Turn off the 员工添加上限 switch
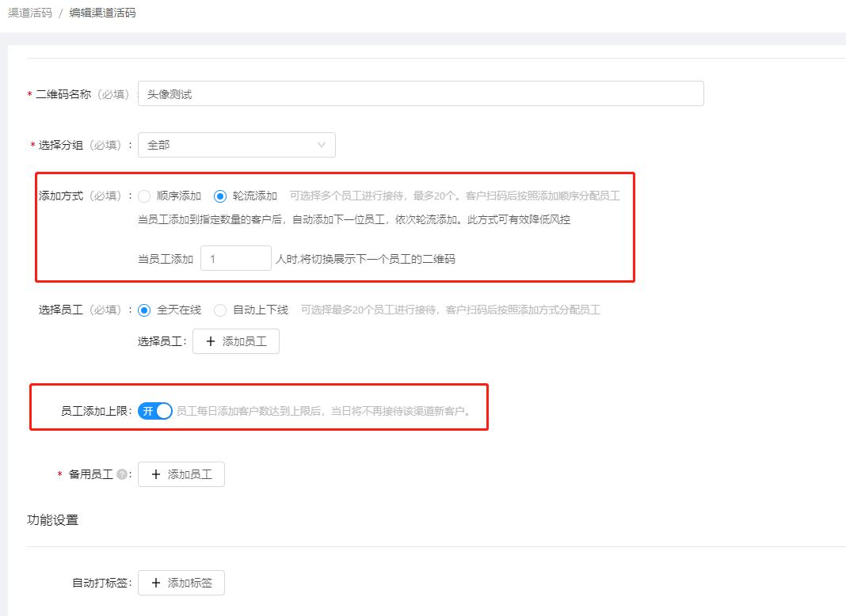Viewport: 846px width, 616px height. [156, 411]
